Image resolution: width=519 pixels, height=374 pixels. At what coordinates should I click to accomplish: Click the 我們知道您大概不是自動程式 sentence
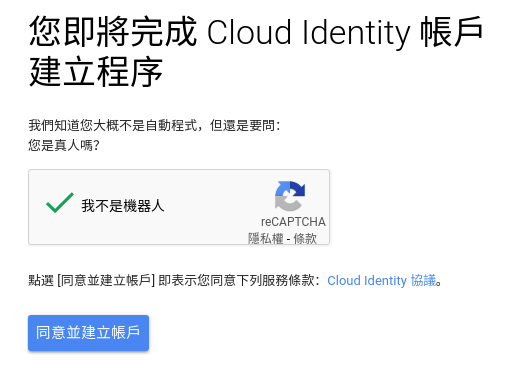[x=113, y=126]
